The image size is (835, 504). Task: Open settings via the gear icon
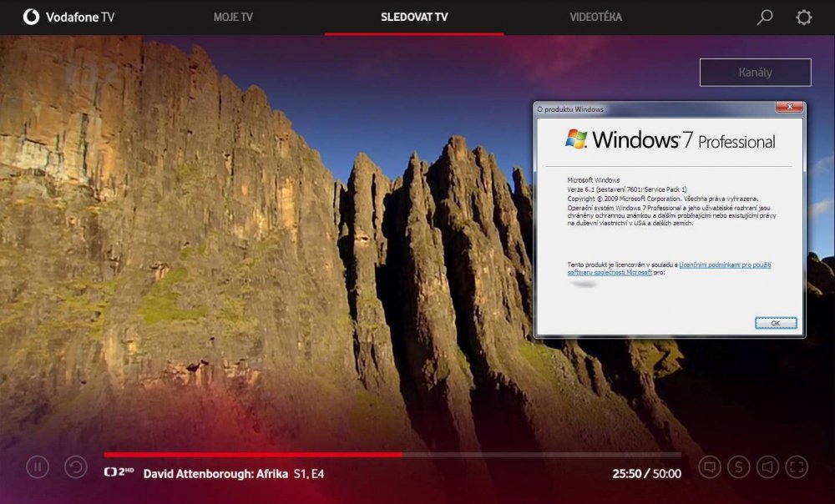[x=803, y=17]
